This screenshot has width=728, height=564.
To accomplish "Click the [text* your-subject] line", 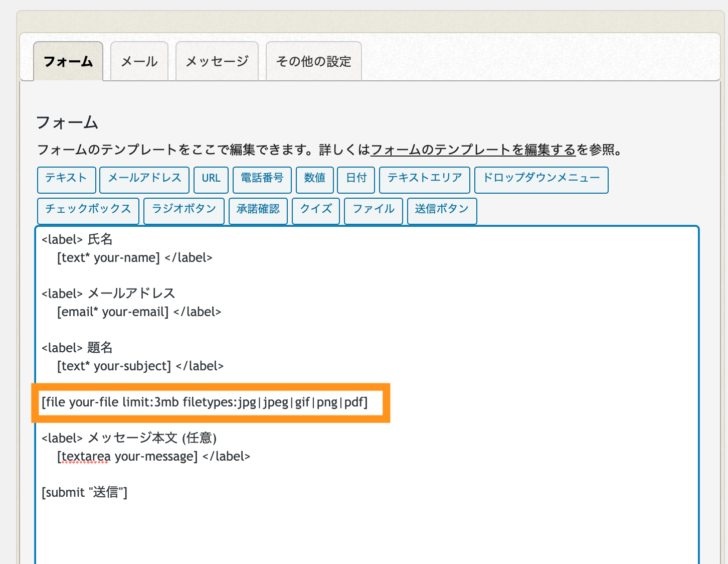I will click(140, 366).
